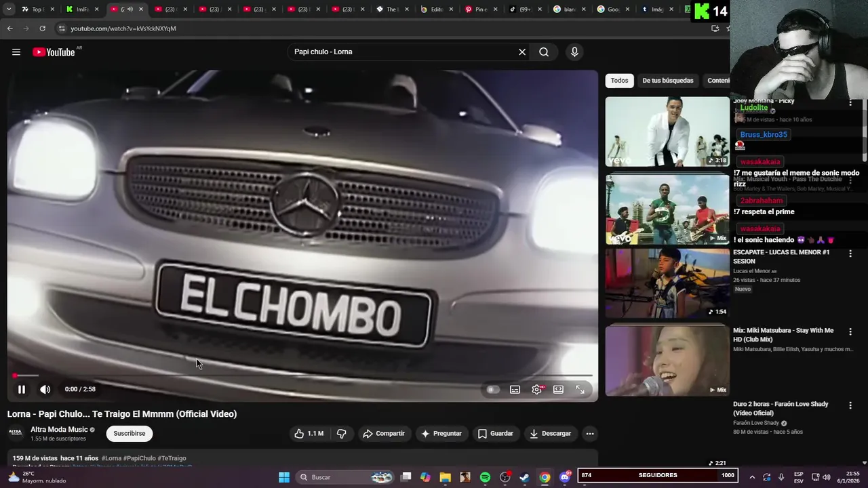
Task: Select the 'De tus búsquedas' filter chip
Action: pos(668,81)
